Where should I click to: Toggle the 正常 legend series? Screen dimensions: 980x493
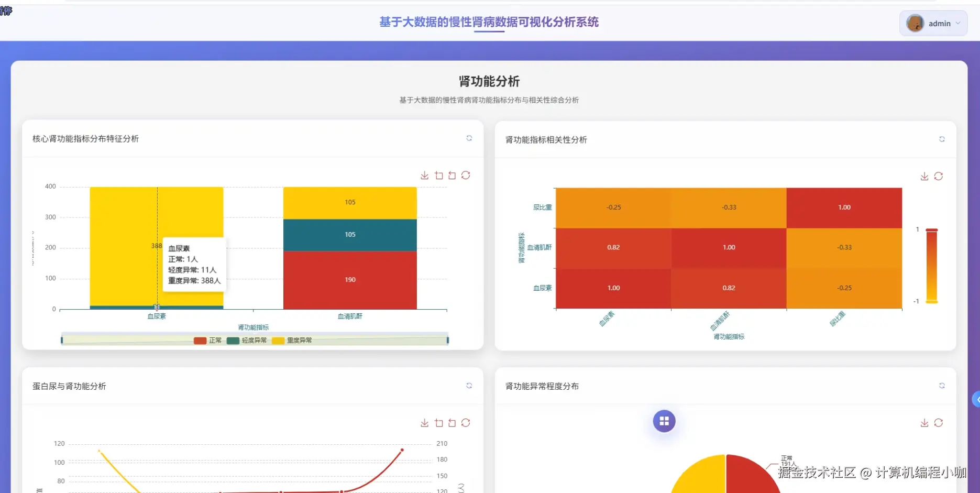[208, 341]
